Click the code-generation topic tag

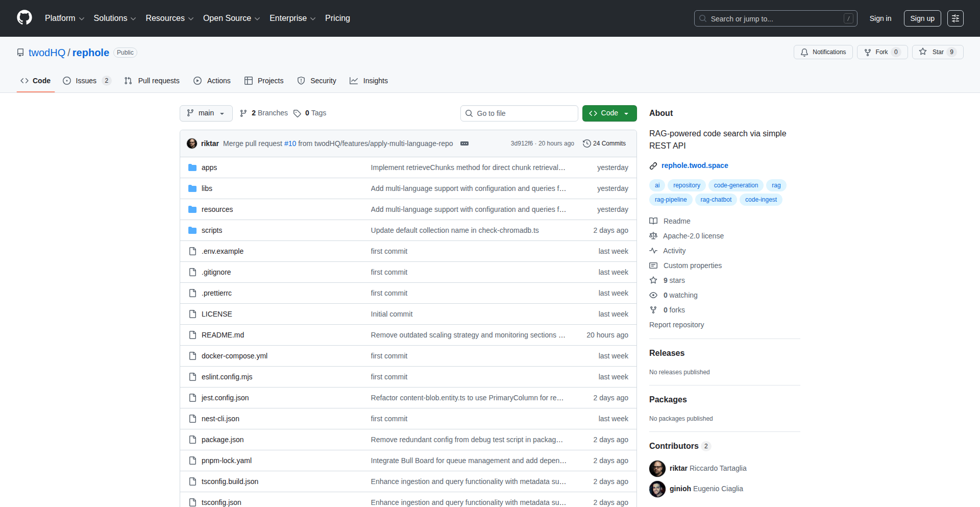pyautogui.click(x=736, y=185)
